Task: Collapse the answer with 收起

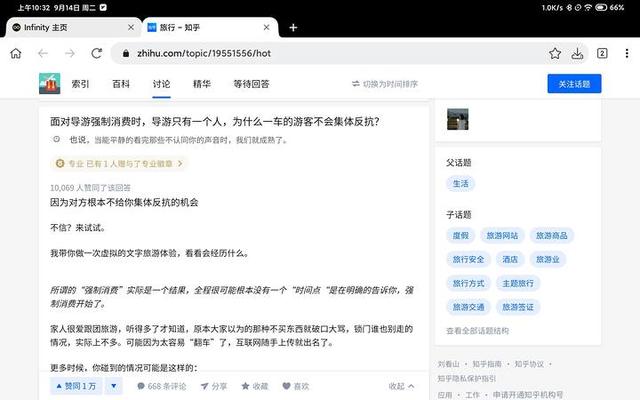Action: point(401,386)
